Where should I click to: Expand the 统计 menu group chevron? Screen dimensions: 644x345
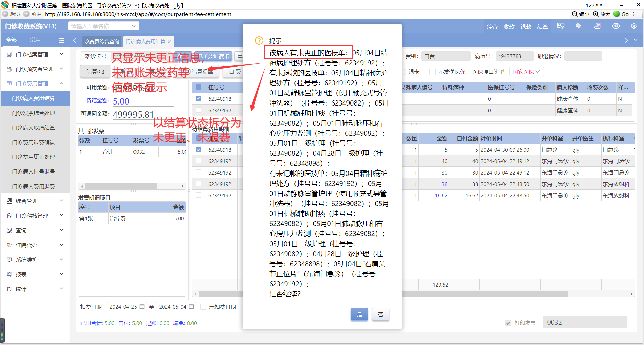pos(61,289)
